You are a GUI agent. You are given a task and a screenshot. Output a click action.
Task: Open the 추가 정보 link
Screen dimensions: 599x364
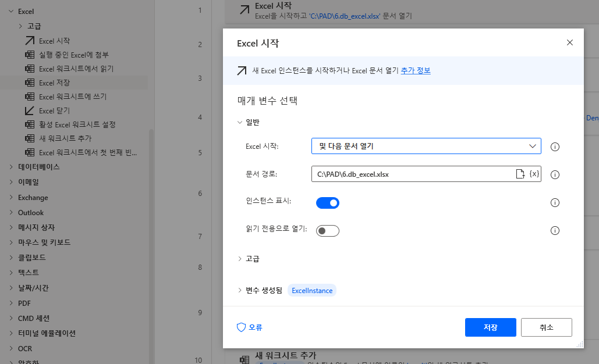[416, 70]
